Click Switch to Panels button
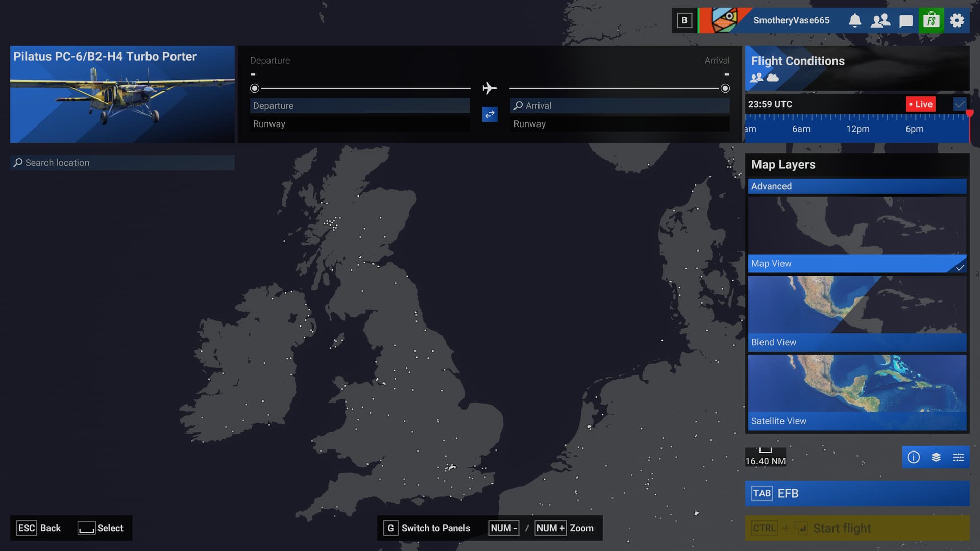 point(428,528)
